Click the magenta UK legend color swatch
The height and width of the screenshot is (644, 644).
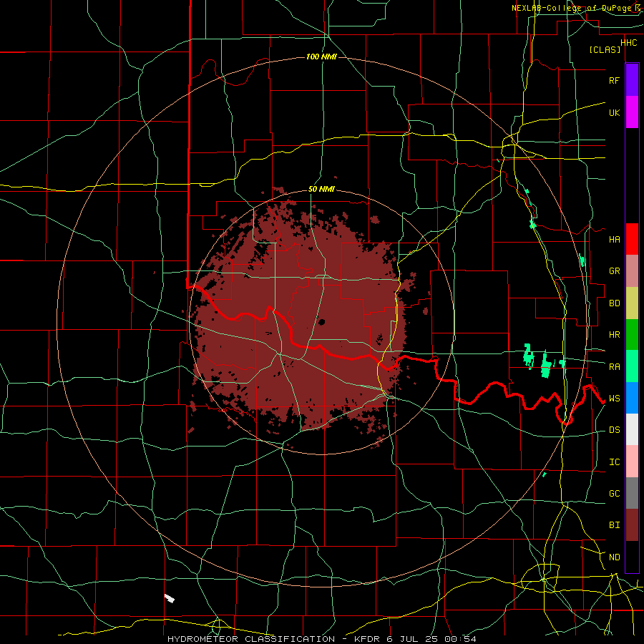coord(632,112)
